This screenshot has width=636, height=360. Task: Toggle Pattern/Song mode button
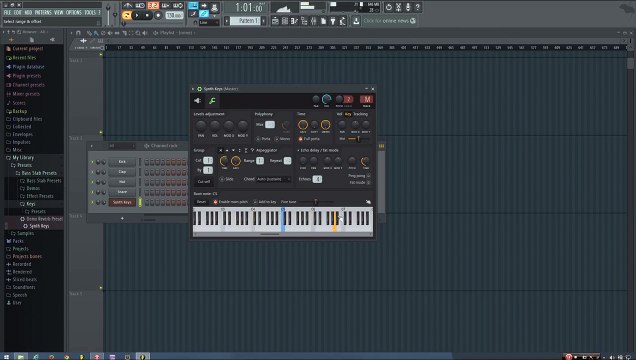tap(127, 15)
